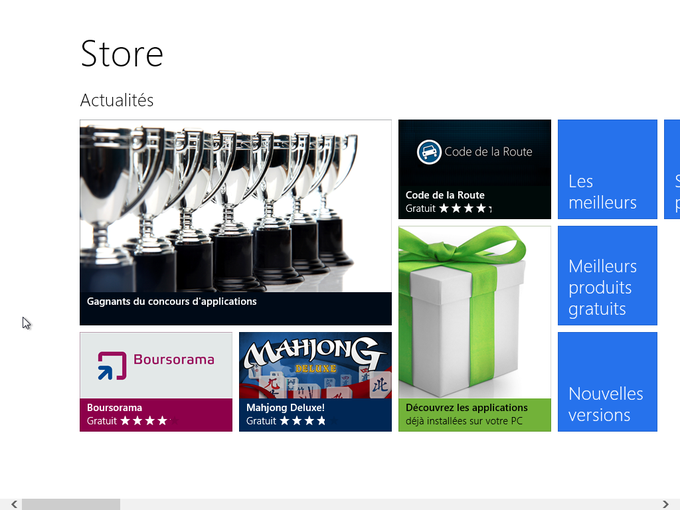
Task: Open the Nouvelles versions tile
Action: [x=607, y=382]
